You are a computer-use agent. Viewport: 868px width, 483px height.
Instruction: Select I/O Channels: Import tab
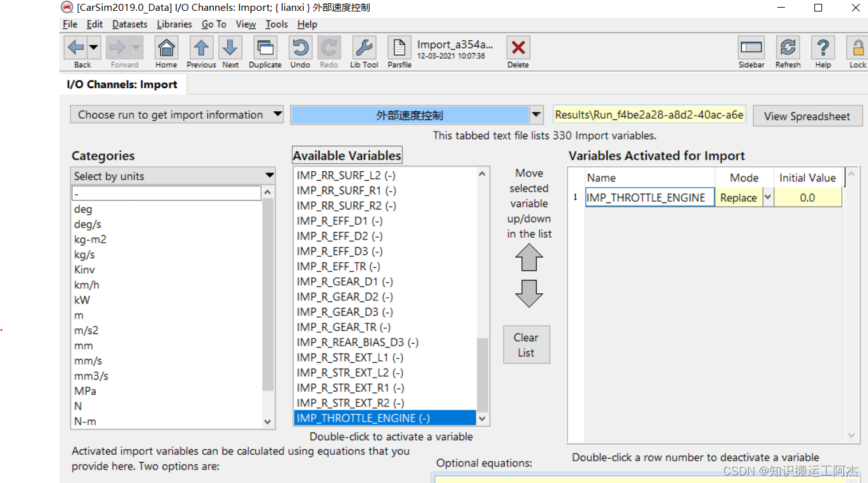tap(122, 84)
